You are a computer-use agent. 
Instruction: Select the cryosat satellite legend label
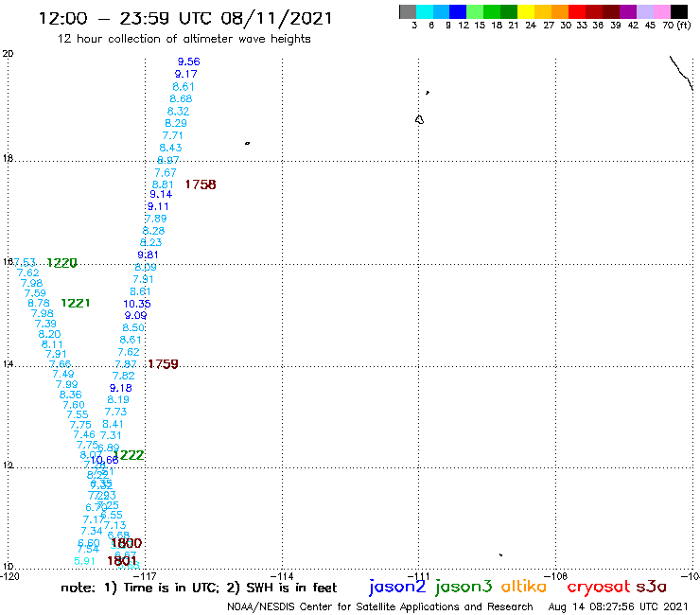tap(599, 587)
